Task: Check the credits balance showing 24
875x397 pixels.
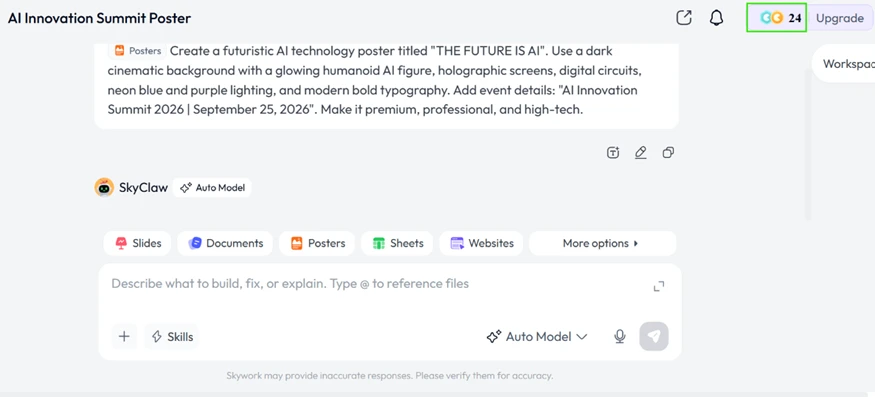Action: [x=777, y=18]
